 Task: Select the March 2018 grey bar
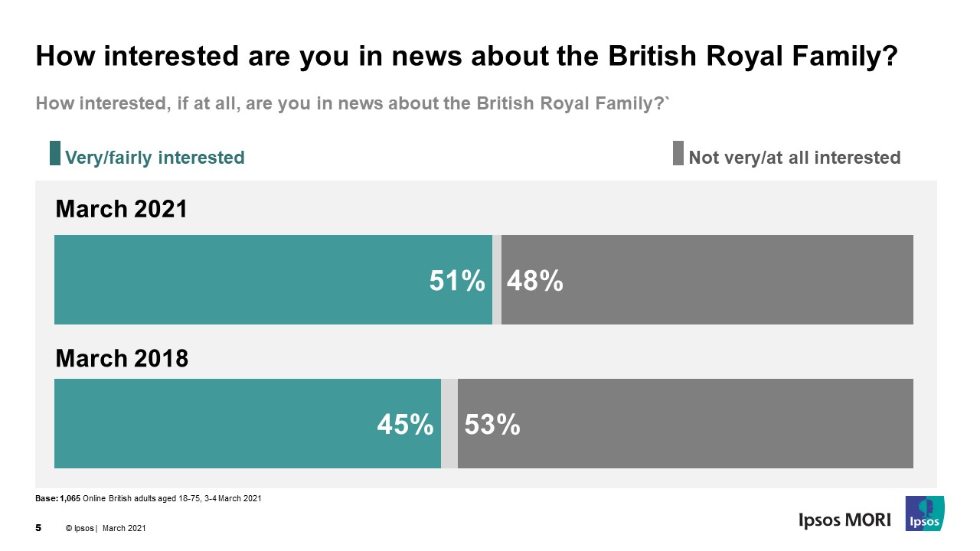pyautogui.click(x=685, y=423)
